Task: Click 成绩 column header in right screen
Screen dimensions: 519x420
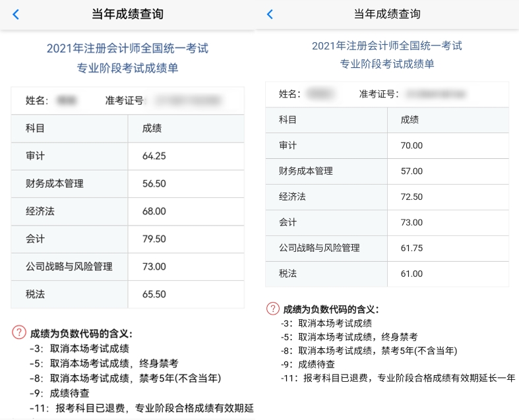Action: (410, 120)
